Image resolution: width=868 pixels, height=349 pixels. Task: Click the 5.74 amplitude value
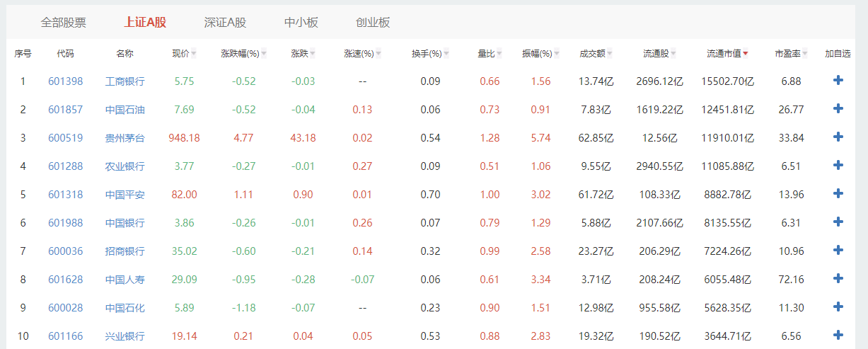(541, 138)
